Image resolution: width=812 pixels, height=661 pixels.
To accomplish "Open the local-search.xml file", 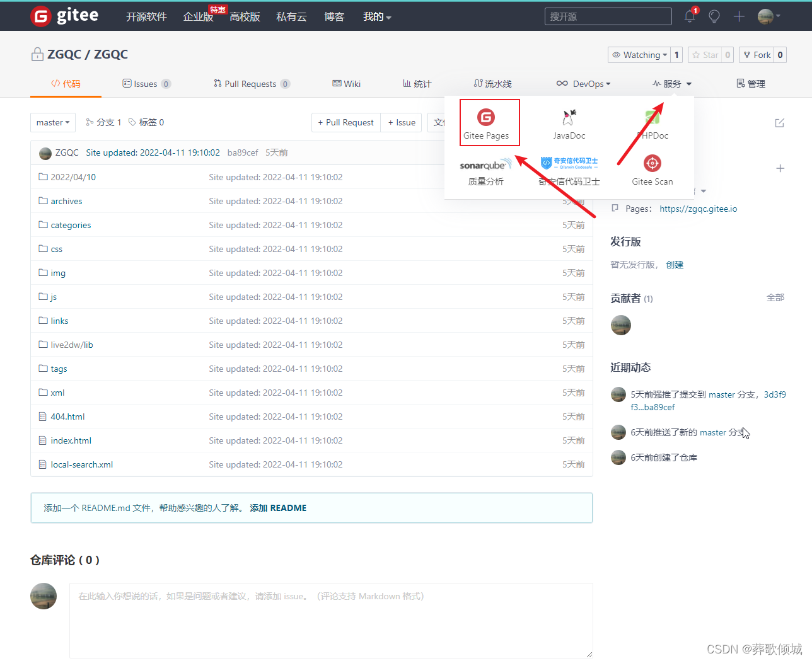I will point(82,464).
